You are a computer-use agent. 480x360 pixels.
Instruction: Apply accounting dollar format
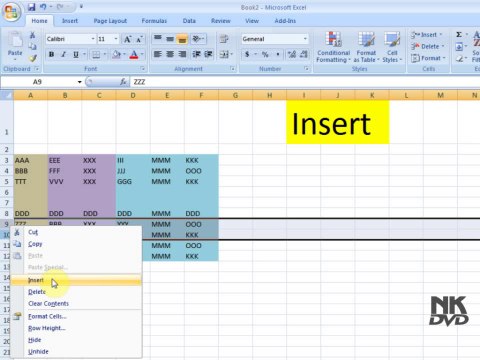click(x=247, y=54)
